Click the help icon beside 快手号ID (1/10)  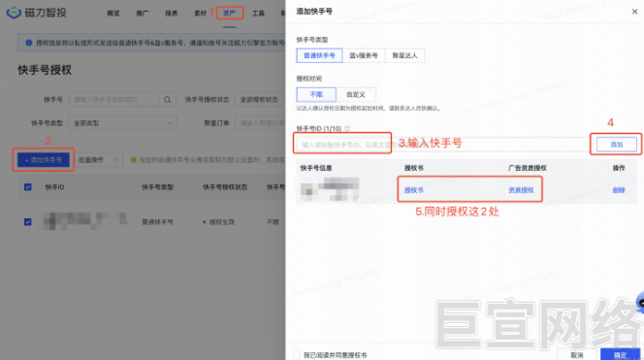click(347, 129)
